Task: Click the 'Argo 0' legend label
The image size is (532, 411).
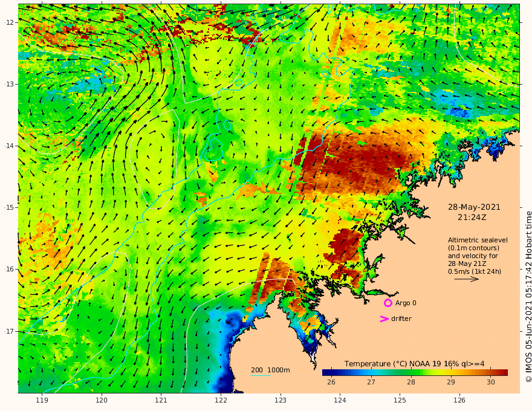Action: (x=406, y=303)
